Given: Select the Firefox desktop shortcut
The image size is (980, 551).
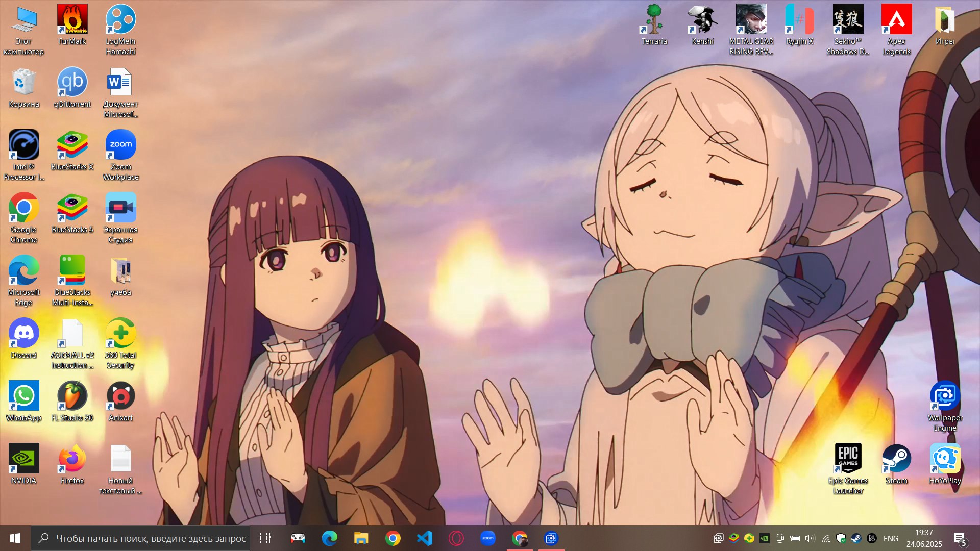Looking at the screenshot, I should click(72, 465).
